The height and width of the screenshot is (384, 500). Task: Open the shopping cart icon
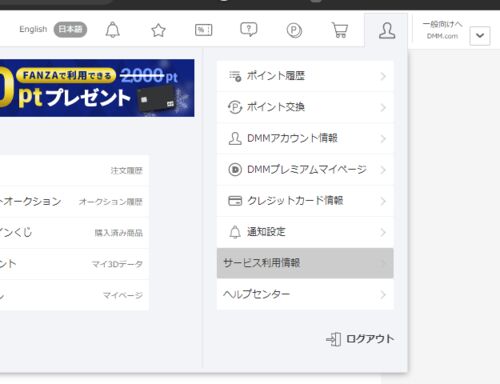click(340, 30)
